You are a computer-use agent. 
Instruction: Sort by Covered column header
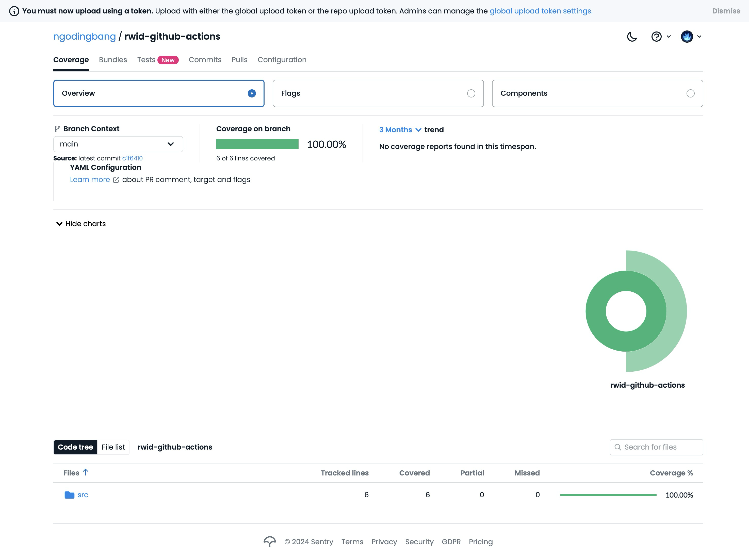click(414, 473)
